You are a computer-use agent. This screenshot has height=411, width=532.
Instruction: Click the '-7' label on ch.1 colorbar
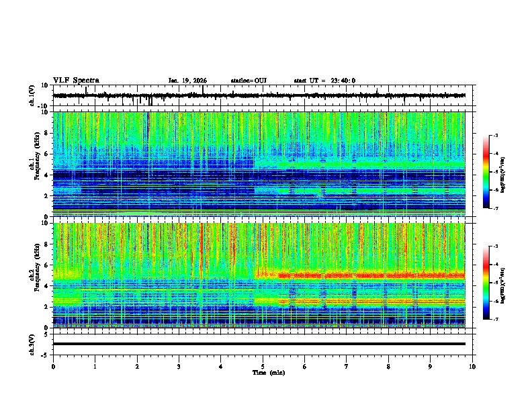[495, 208]
